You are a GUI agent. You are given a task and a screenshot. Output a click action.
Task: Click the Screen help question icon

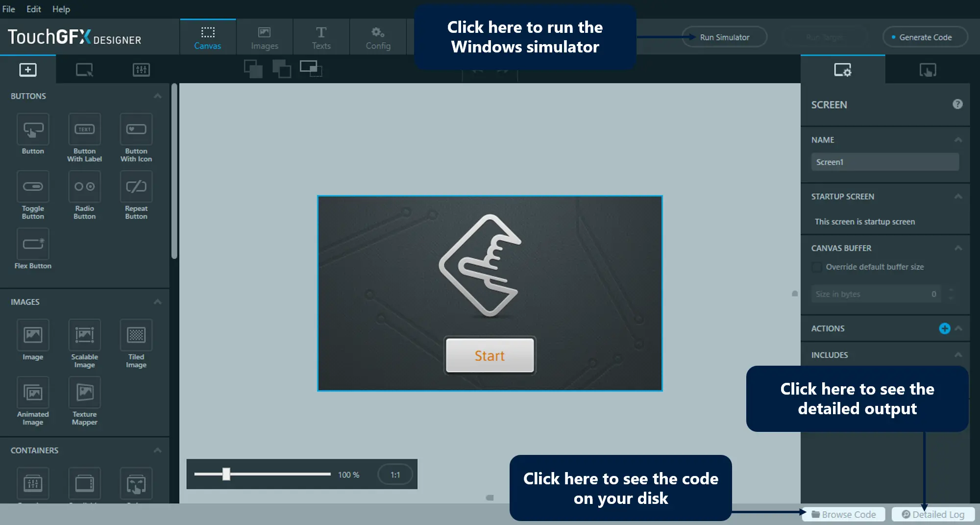957,104
